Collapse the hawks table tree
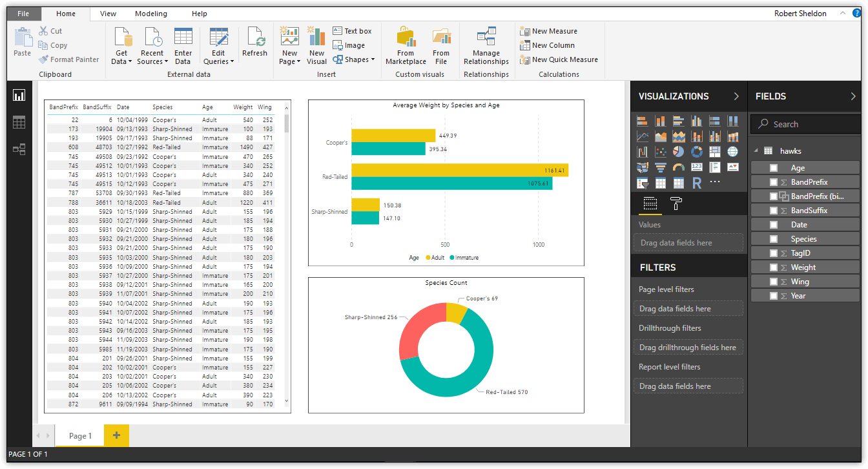 756,151
